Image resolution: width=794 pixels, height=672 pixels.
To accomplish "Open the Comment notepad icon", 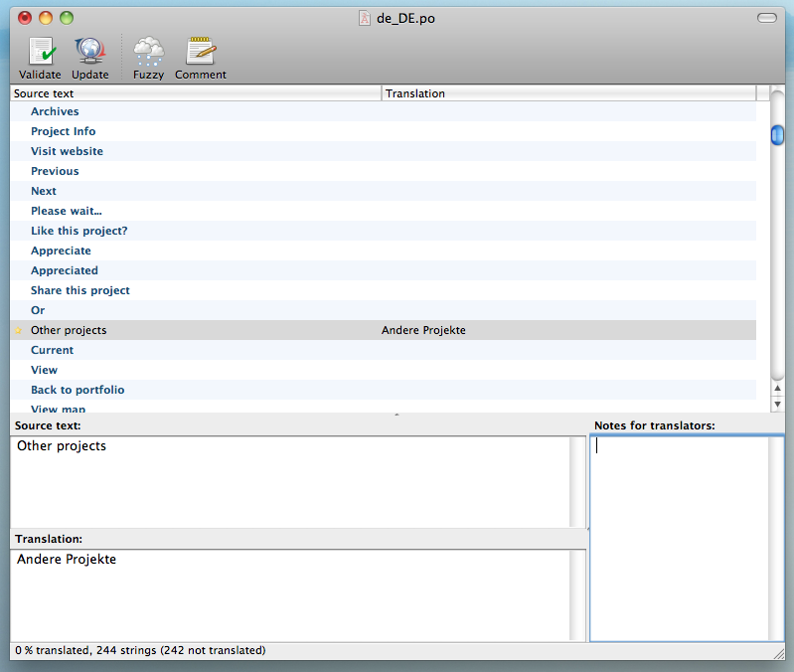I will click(201, 52).
